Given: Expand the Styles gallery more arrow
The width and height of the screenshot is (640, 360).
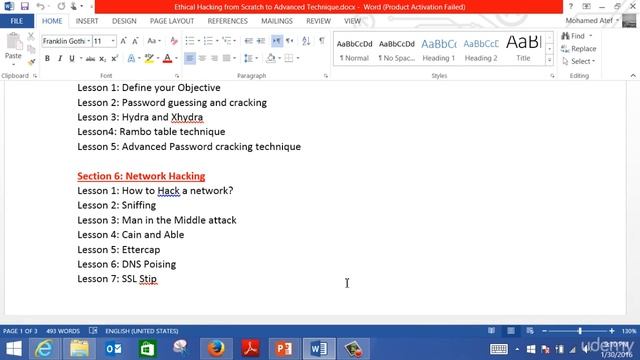Looking at the screenshot, I should 549,60.
